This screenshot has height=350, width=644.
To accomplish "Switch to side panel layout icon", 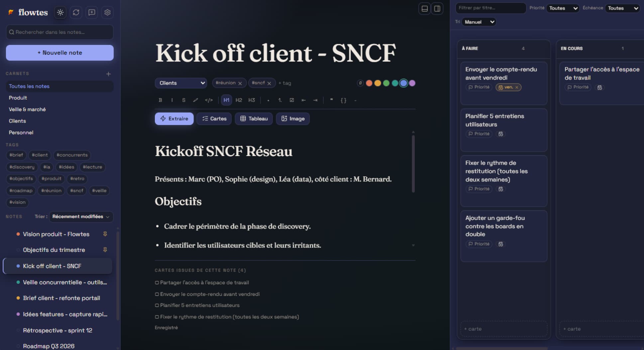I will pyautogui.click(x=437, y=9).
